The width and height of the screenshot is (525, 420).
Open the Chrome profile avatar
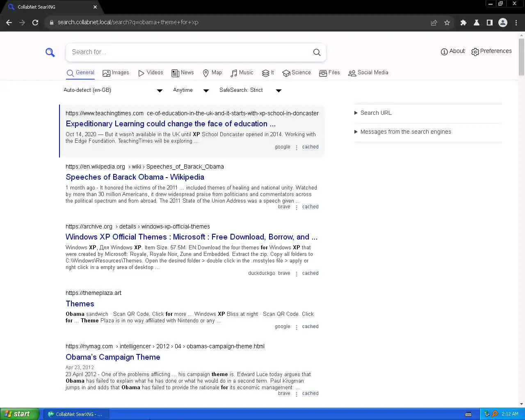[x=503, y=23]
